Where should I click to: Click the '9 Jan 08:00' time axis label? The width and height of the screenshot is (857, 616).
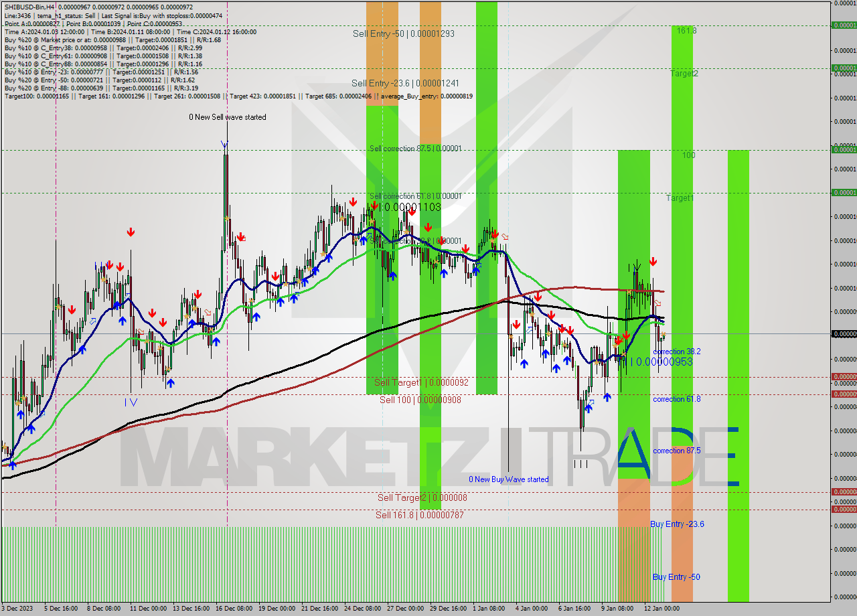click(617, 609)
